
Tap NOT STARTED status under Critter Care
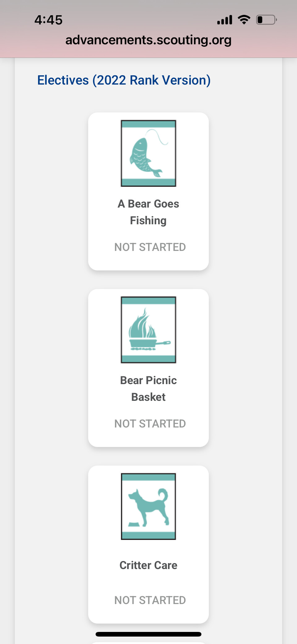pos(150,600)
